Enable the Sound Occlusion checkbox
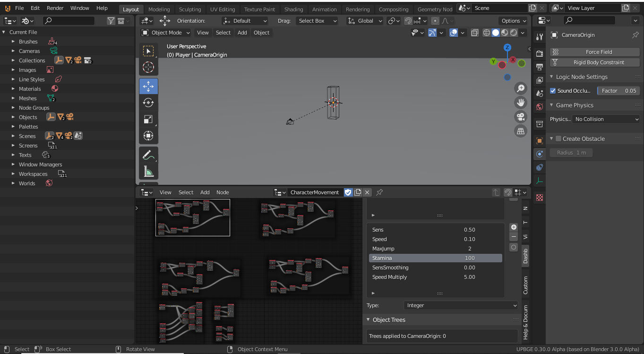 (x=553, y=91)
